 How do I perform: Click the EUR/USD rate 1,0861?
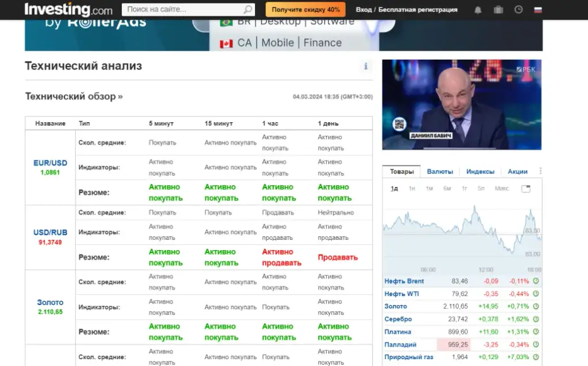pyautogui.click(x=51, y=173)
